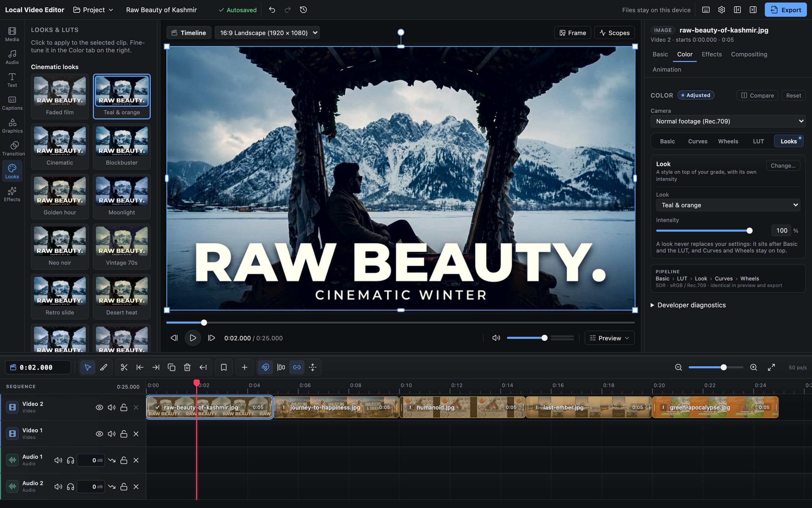Fit timeline to window icon
Image resolution: width=812 pixels, height=508 pixels.
click(771, 367)
